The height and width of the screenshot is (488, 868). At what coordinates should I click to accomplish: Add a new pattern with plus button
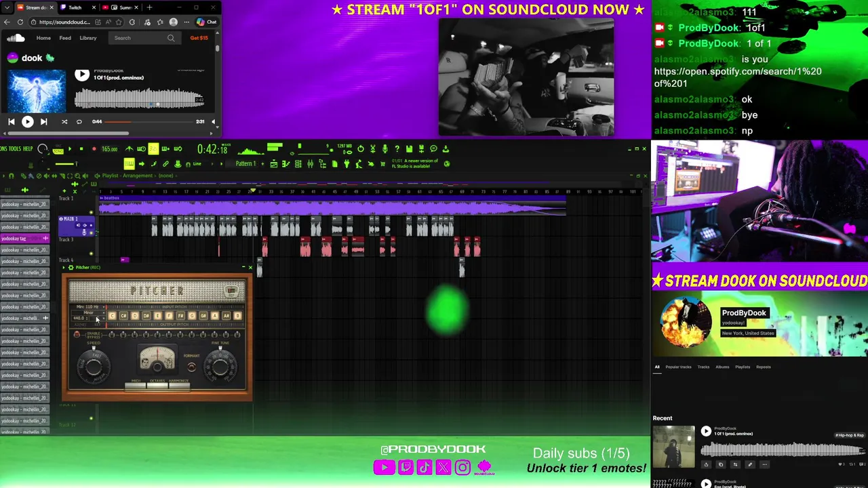click(262, 164)
